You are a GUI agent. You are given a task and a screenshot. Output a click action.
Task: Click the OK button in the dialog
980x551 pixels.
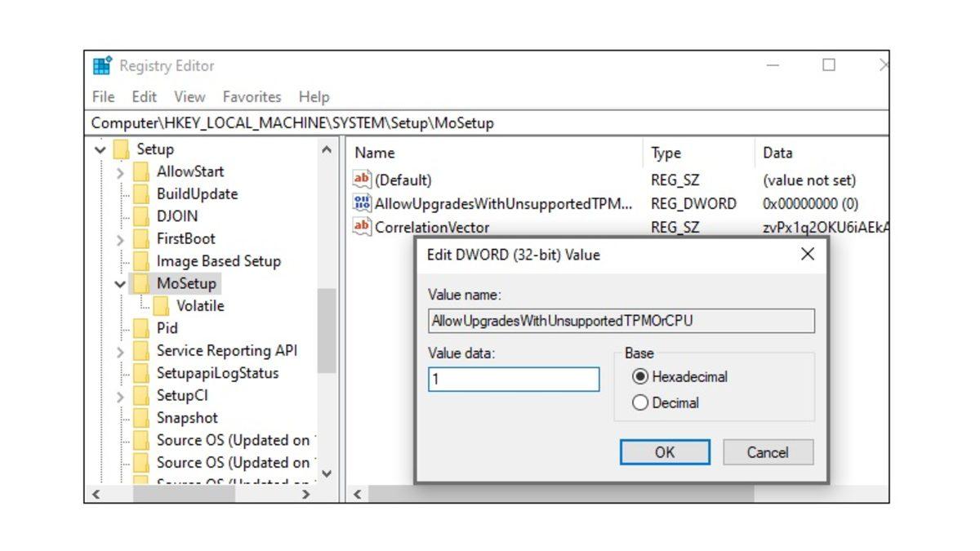click(x=666, y=452)
